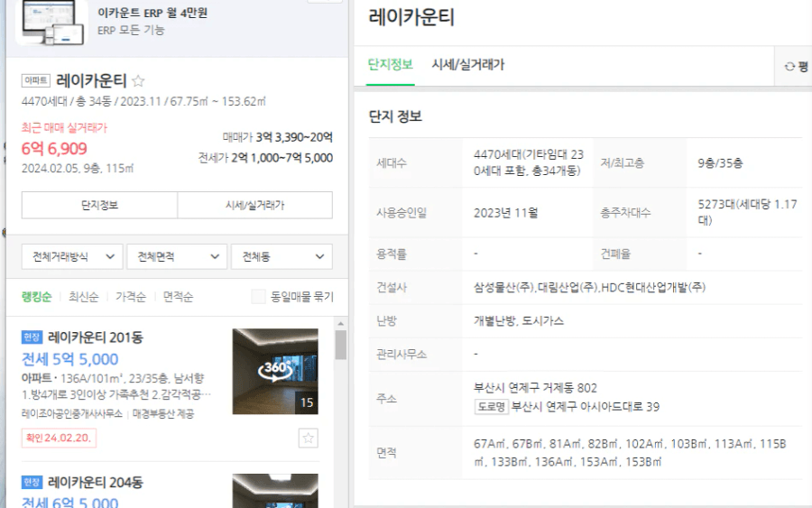Image resolution: width=812 pixels, height=508 pixels.
Task: Expand the 전체면적 dropdown
Action: point(177,256)
